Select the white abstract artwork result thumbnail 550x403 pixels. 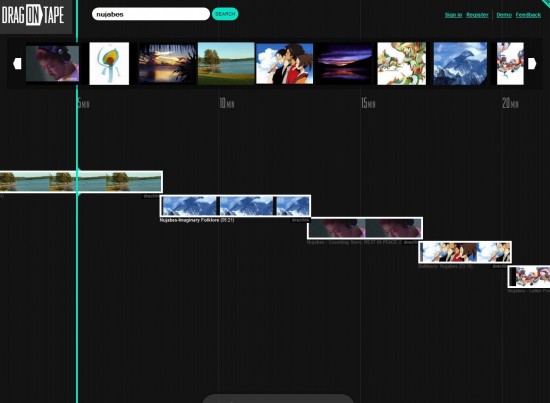coord(109,63)
